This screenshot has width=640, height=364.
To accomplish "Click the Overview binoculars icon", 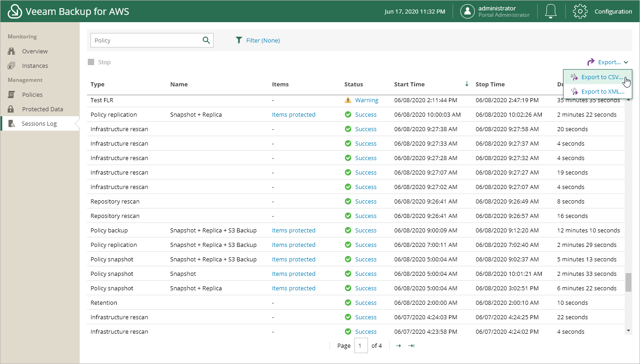I will click(11, 51).
